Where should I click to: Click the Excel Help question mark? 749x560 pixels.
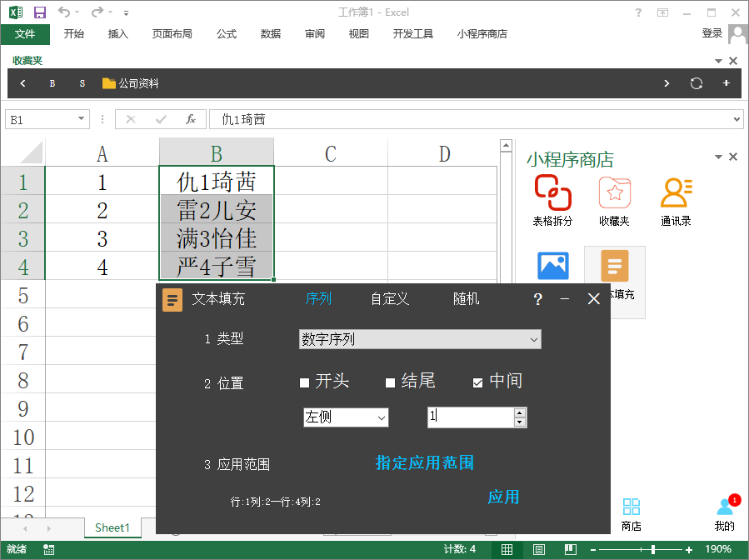pyautogui.click(x=639, y=12)
